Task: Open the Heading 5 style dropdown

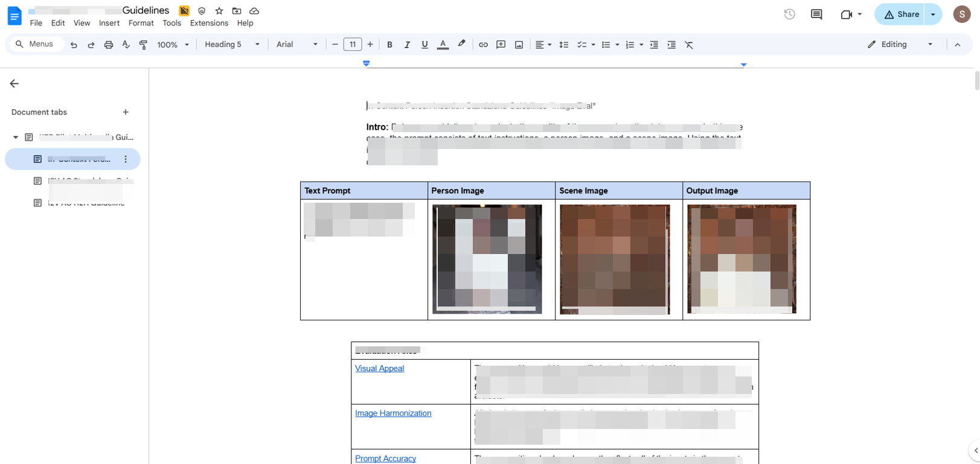Action: [232, 45]
